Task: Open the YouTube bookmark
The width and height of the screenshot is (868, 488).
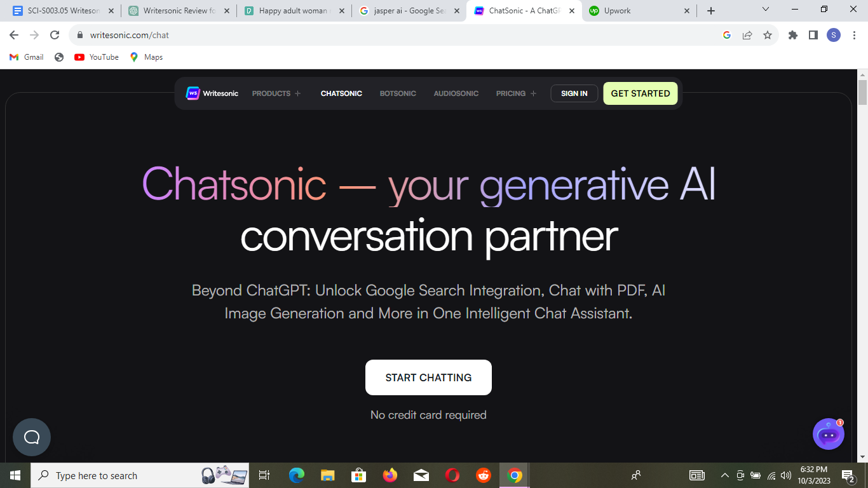Action: (95, 57)
